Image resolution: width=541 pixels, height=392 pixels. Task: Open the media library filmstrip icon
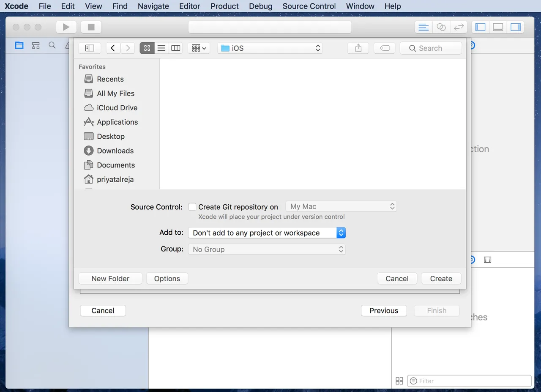coord(487,260)
